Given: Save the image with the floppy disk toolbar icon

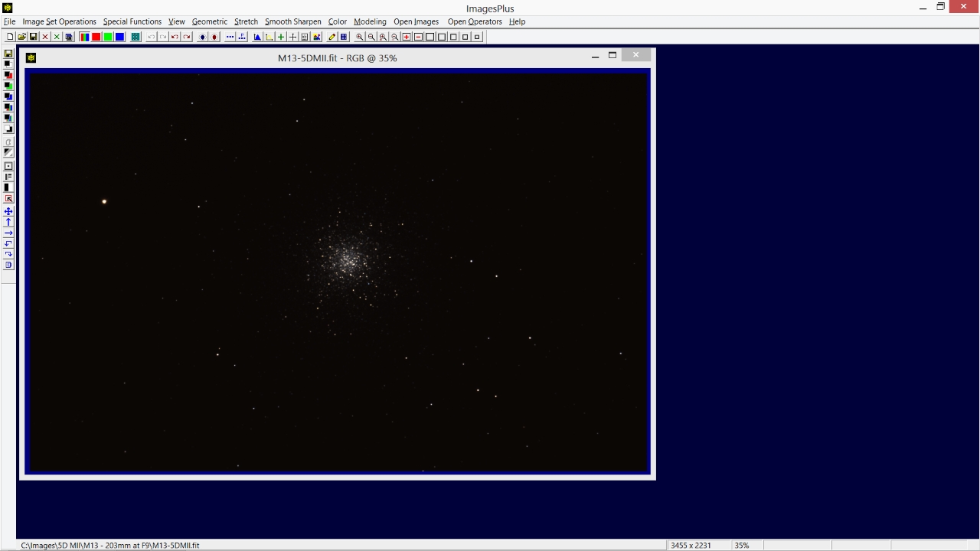Looking at the screenshot, I should (34, 37).
